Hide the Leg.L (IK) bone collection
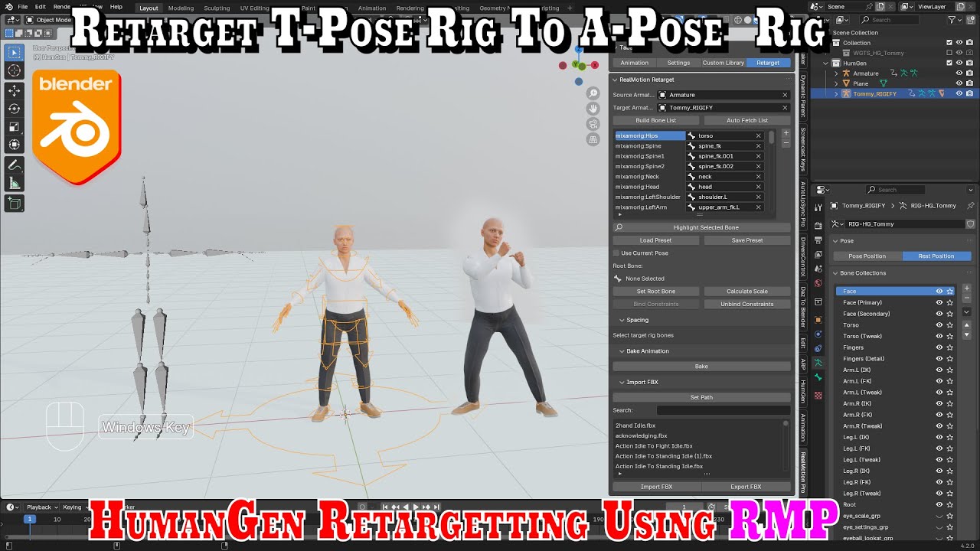The image size is (980, 551). point(939,437)
